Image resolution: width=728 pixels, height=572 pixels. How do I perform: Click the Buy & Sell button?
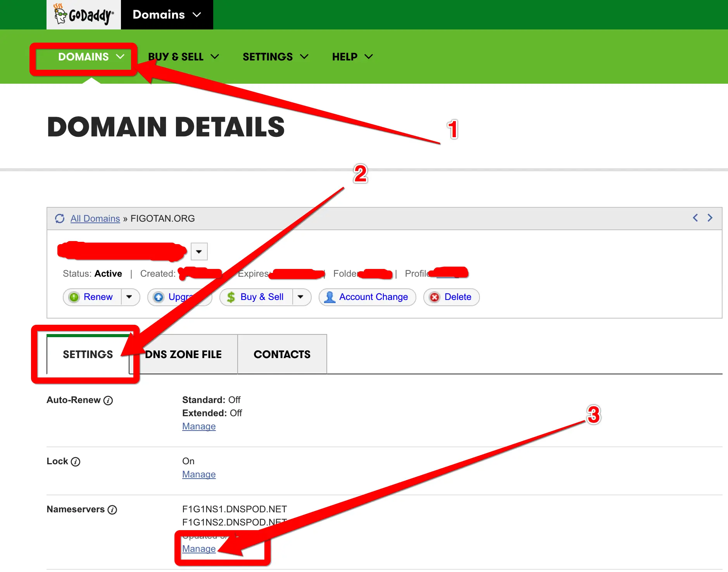point(256,297)
